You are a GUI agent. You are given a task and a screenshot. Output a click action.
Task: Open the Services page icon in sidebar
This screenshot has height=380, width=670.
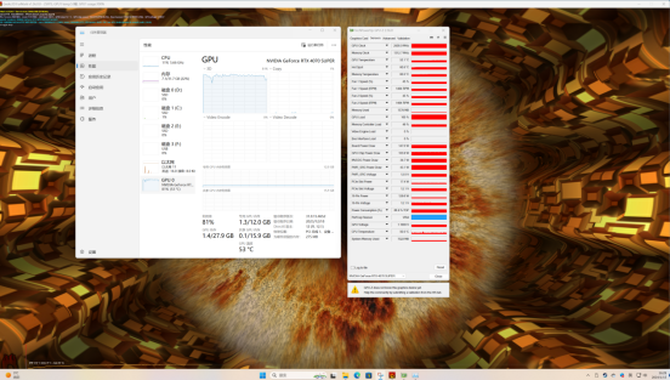(82, 119)
